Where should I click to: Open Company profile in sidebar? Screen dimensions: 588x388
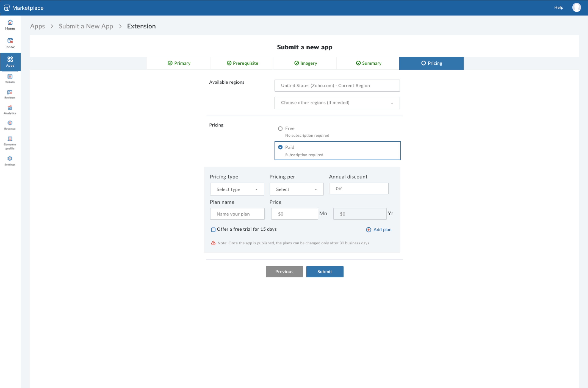click(10, 142)
